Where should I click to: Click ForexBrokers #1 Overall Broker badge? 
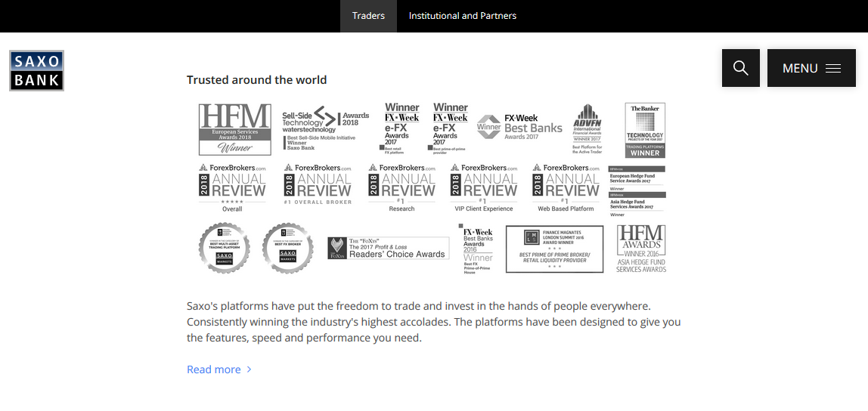[318, 185]
